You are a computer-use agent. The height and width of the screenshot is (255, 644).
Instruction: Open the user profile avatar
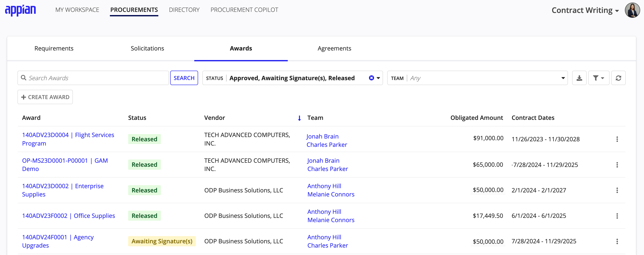(632, 10)
